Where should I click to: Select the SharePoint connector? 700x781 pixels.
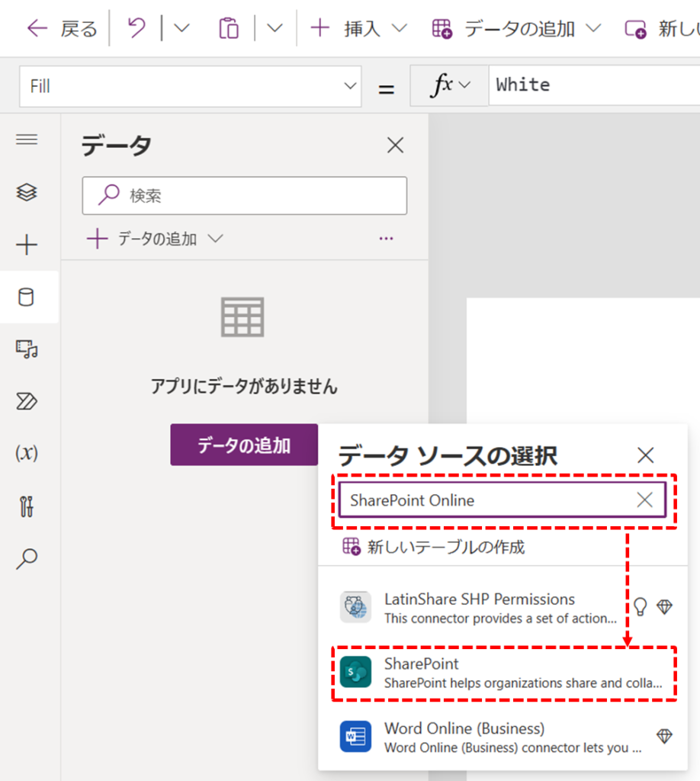pyautogui.click(x=504, y=673)
